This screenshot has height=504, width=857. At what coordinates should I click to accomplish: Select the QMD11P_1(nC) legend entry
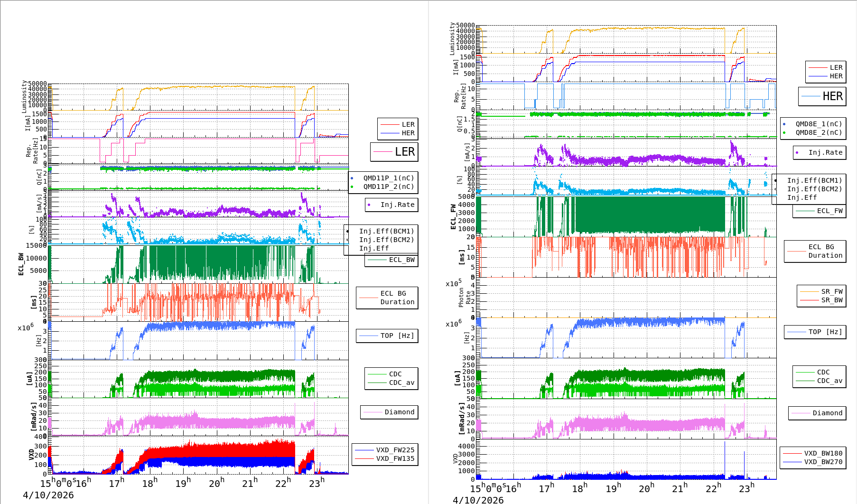pyautogui.click(x=388, y=178)
